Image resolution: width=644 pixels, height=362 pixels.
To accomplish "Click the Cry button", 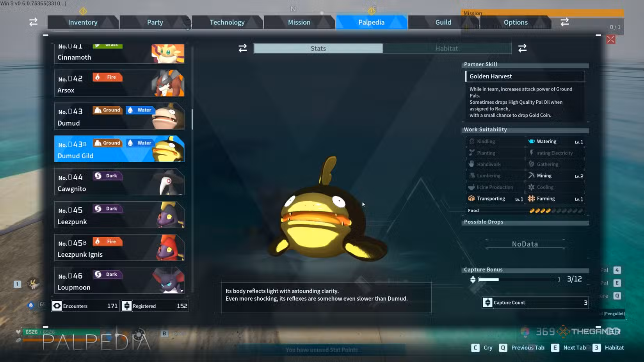I will [482, 348].
